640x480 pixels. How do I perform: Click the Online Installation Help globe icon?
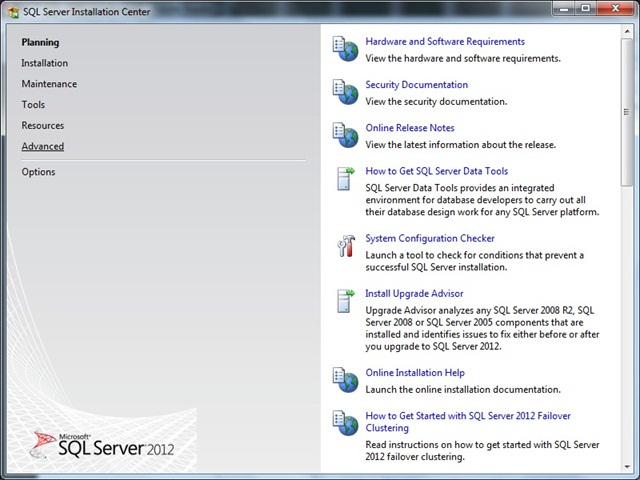pyautogui.click(x=345, y=380)
